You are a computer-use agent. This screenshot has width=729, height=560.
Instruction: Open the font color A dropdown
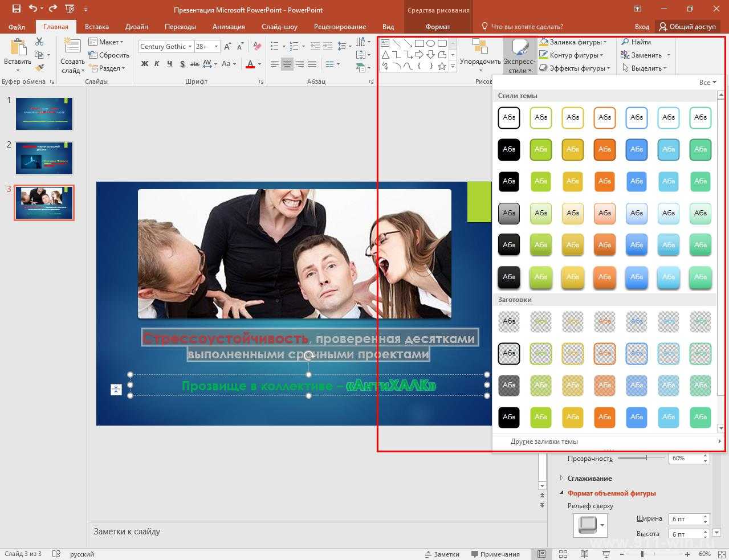(259, 64)
